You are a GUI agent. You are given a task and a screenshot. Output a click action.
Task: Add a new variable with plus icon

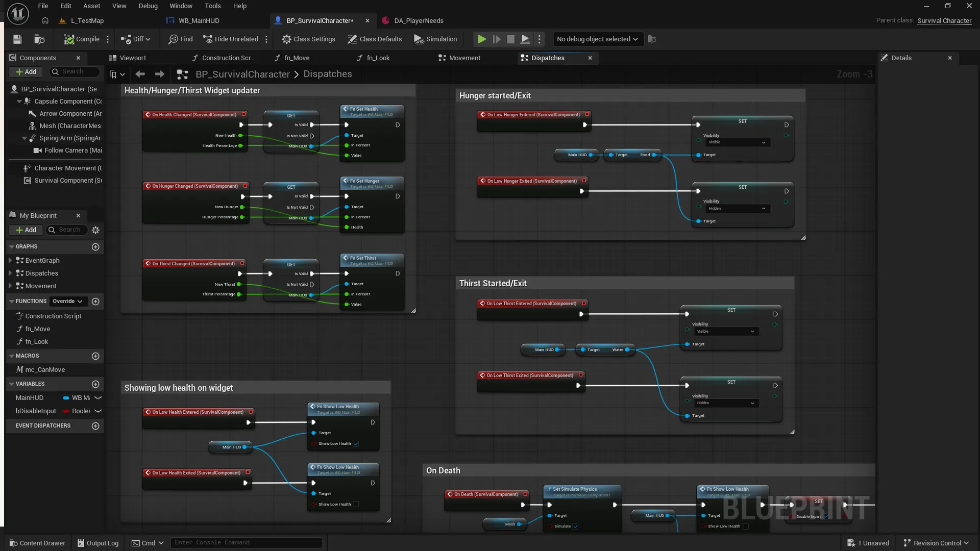coord(95,384)
